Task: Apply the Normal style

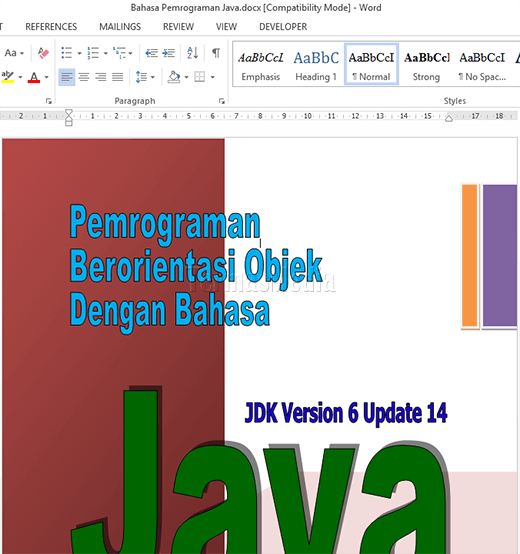Action: point(371,65)
